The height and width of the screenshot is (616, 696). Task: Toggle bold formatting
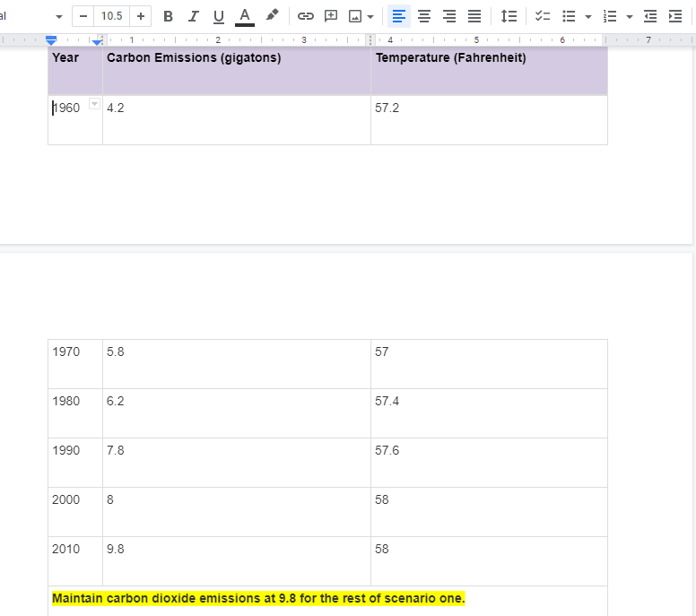(168, 16)
